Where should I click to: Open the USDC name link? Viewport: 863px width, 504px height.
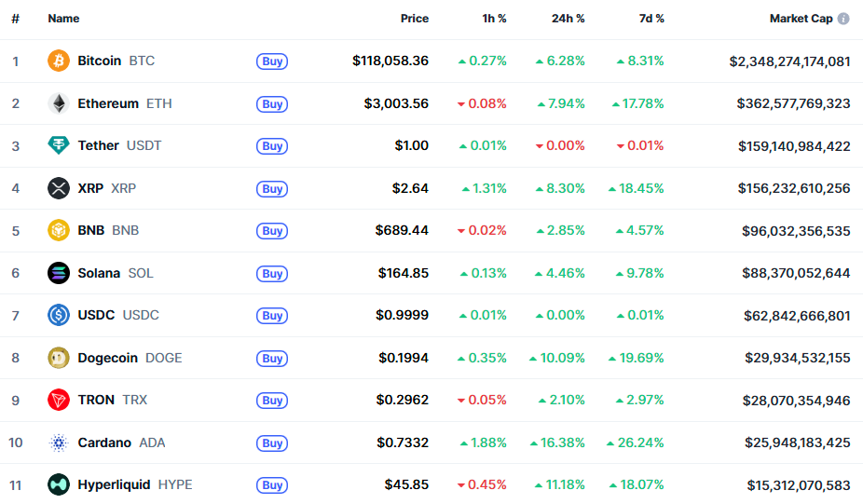point(118,315)
